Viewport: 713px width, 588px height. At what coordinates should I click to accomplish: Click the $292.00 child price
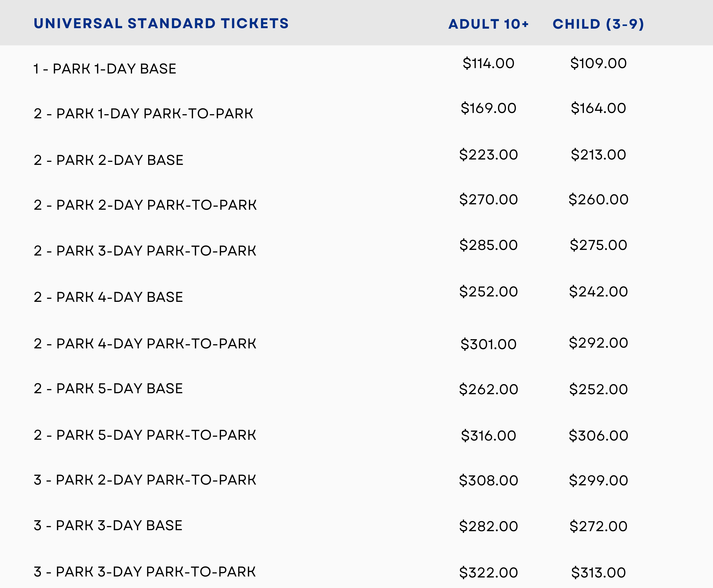[x=598, y=343]
